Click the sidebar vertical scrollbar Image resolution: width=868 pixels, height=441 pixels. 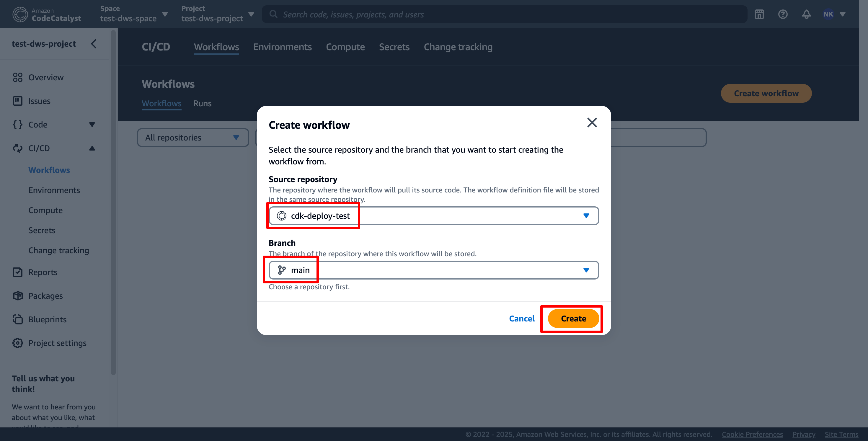click(x=113, y=202)
